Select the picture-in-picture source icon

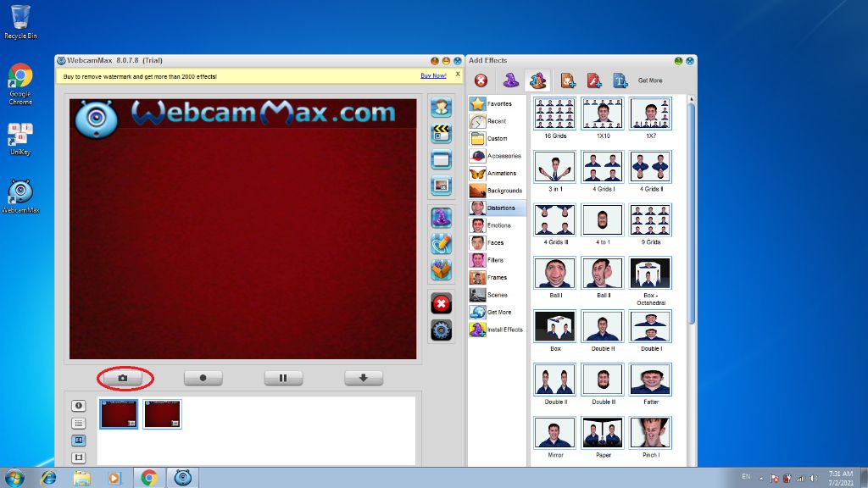pos(441,186)
